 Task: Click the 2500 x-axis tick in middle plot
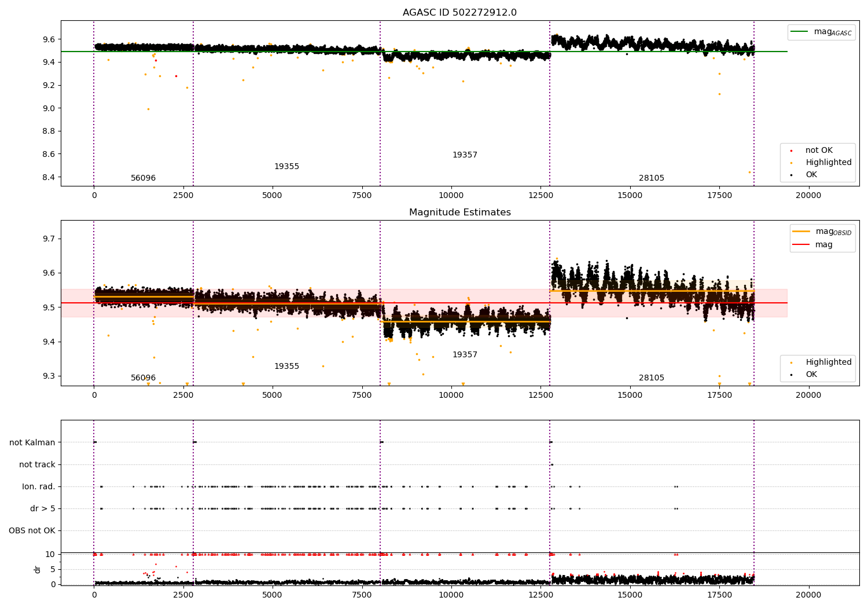183,395
